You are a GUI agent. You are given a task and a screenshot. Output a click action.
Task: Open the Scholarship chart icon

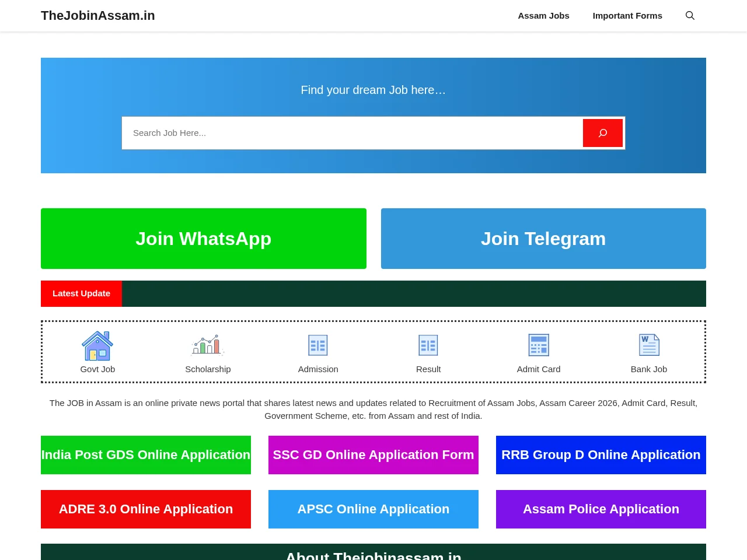point(208,345)
